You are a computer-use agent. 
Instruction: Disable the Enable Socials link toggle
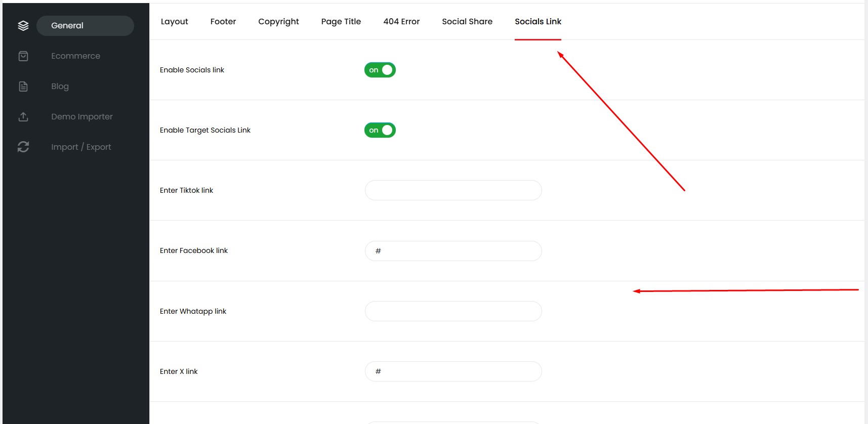pos(380,70)
